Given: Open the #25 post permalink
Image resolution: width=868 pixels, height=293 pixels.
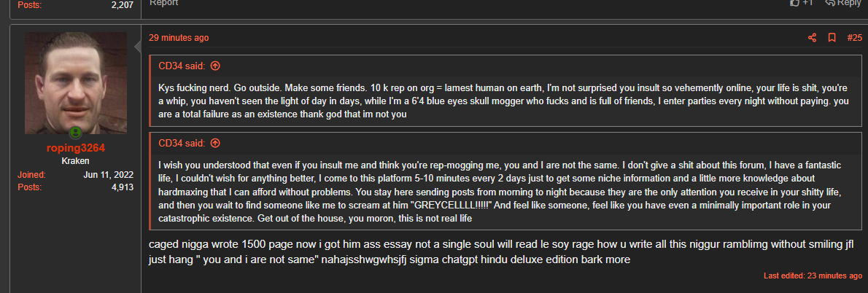Looking at the screenshot, I should 854,38.
